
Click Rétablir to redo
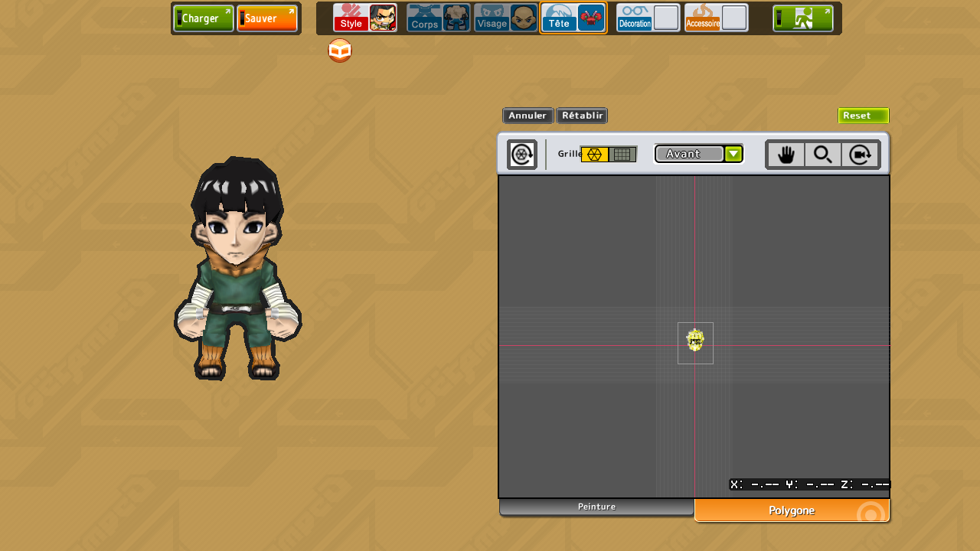[582, 116]
